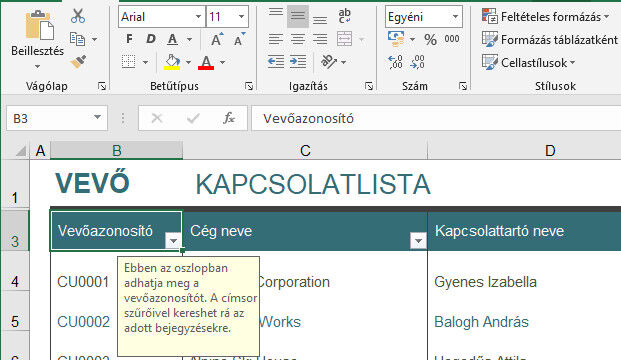The image size is (621, 360).
Task: Open the copy options arrow
Action: tap(94, 39)
